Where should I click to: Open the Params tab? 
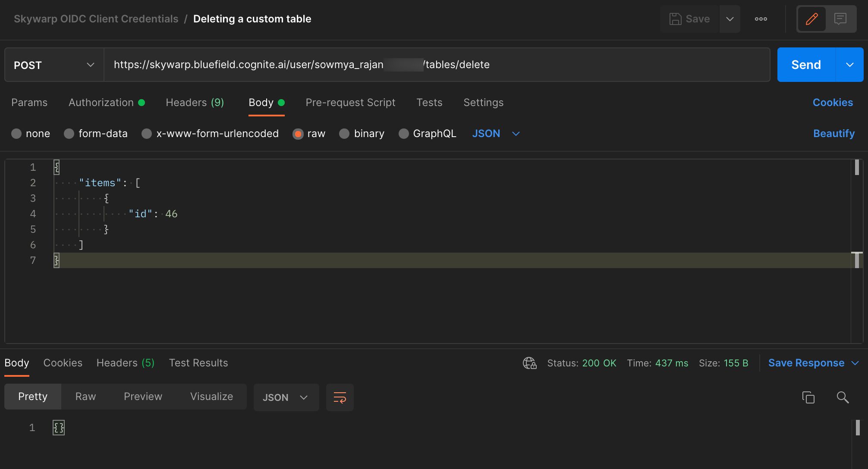point(29,103)
